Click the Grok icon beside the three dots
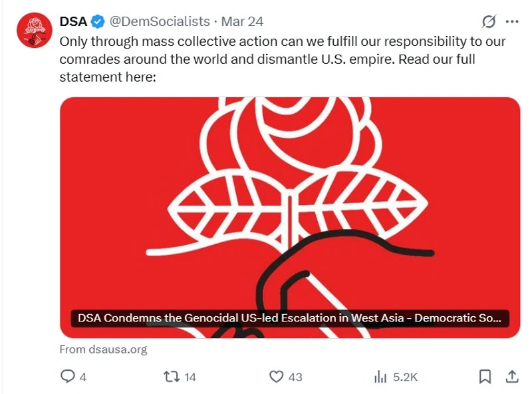 click(489, 22)
